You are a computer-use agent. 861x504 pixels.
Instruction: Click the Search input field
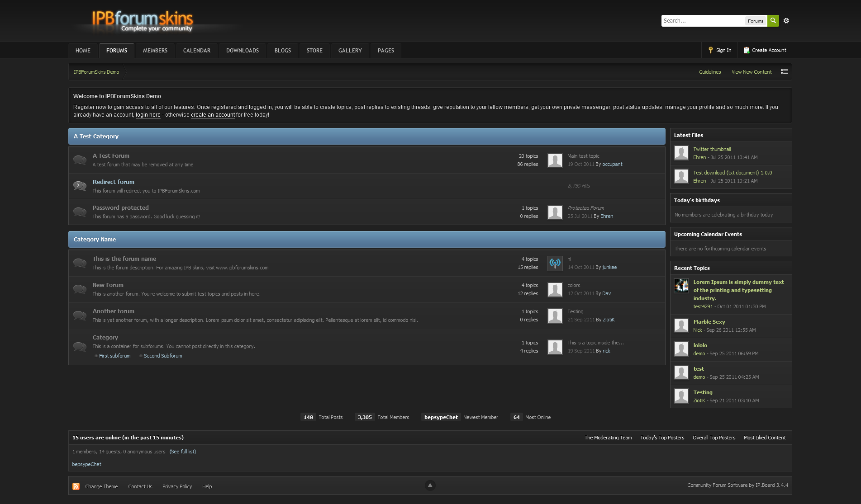703,21
